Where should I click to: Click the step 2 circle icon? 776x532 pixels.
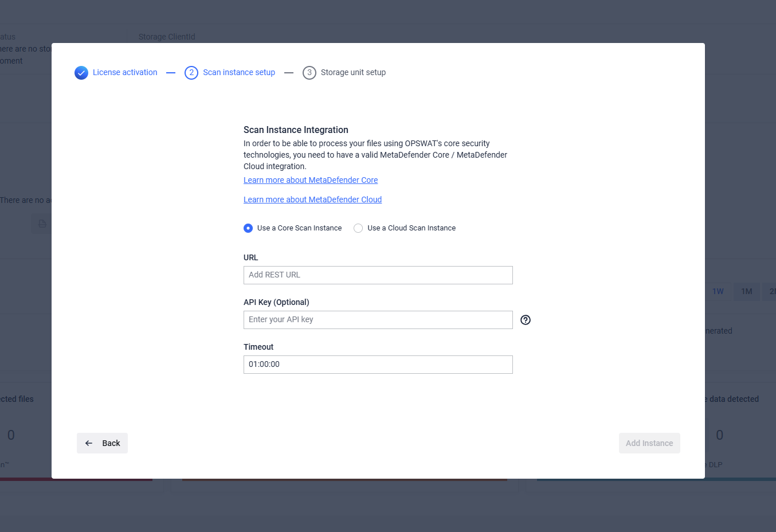[191, 73]
